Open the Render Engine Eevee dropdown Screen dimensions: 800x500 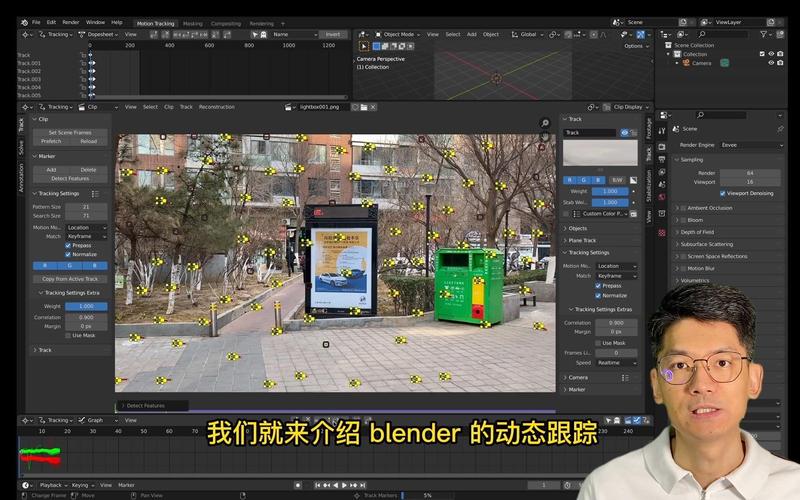coord(752,145)
